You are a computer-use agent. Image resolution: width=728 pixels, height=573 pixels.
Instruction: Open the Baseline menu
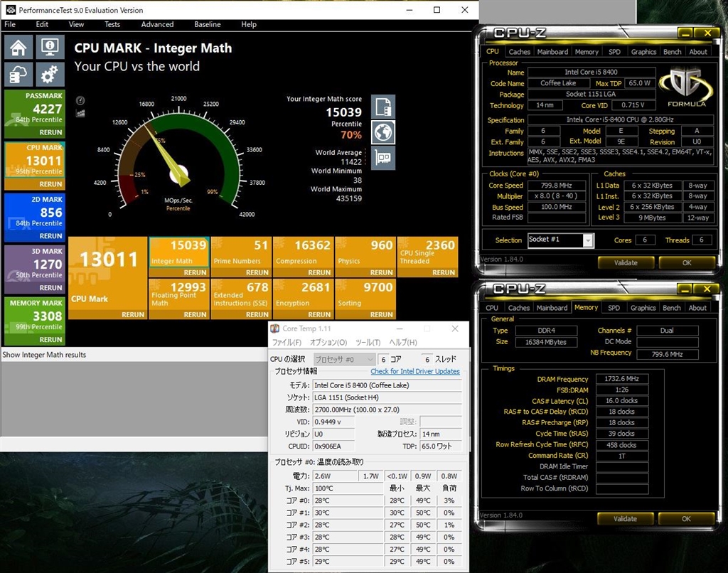[x=208, y=24]
